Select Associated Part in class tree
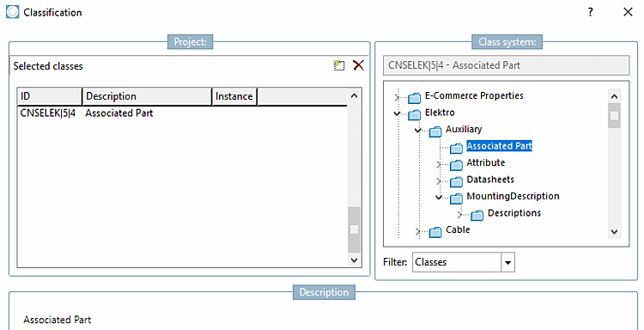 (x=499, y=146)
